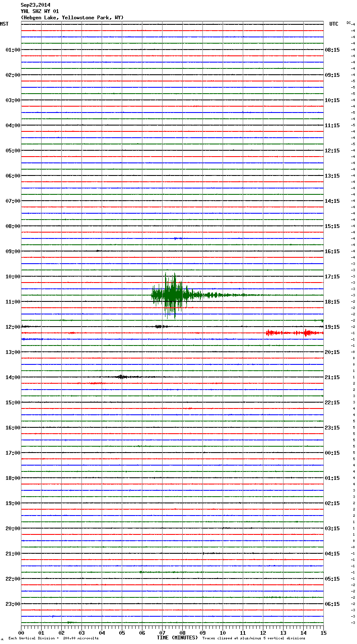
Task: Click the UTC timezone header
Action: coord(333,24)
